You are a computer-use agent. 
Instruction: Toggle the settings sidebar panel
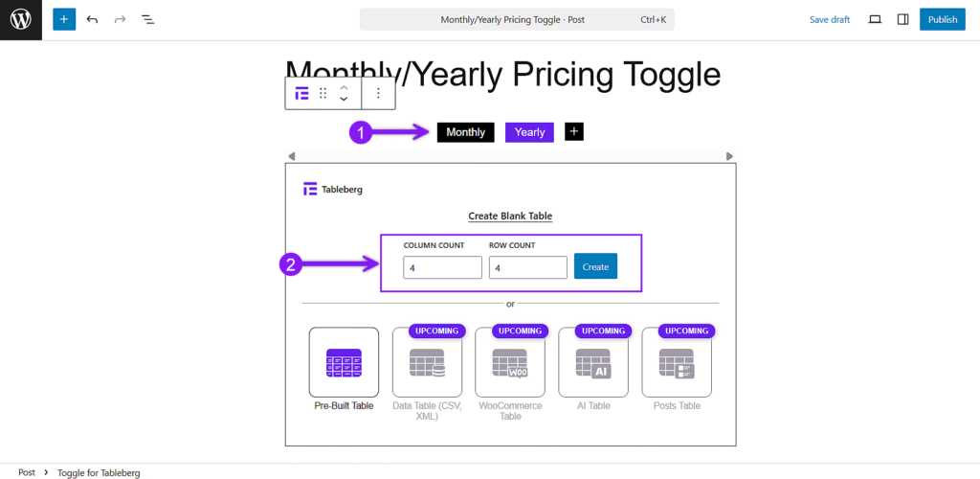[x=902, y=19]
